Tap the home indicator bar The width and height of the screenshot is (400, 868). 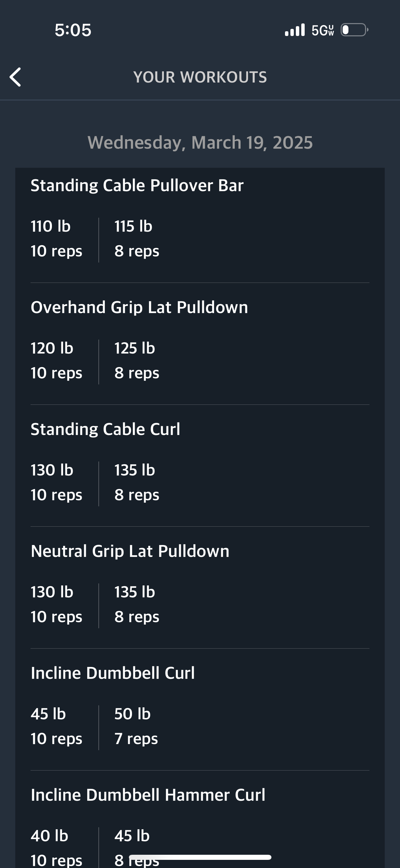[x=200, y=857]
